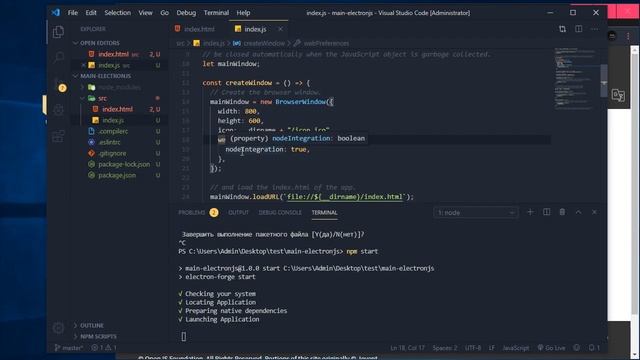The height and width of the screenshot is (360, 640).
Task: Open the Debug menu
Action: 186,13
